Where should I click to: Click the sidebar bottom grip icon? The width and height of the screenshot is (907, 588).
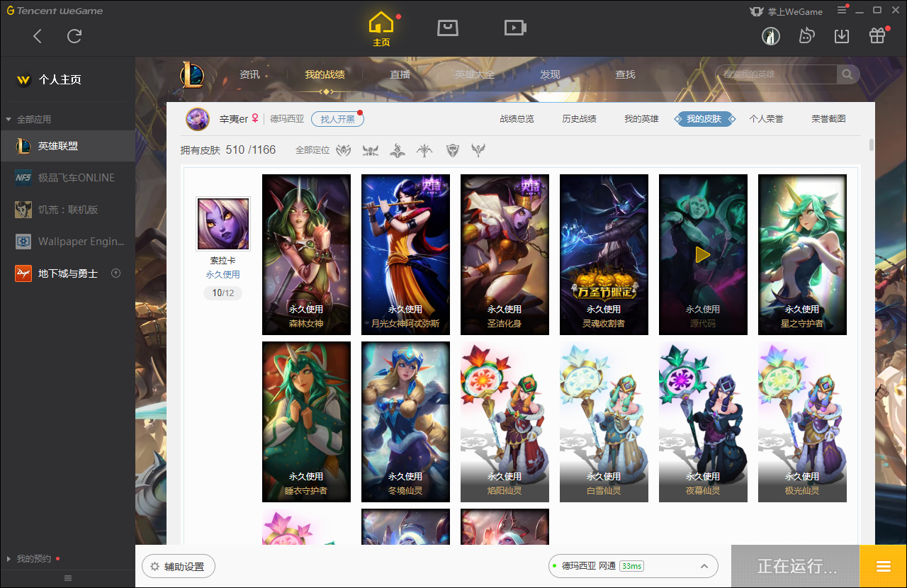tap(68, 578)
